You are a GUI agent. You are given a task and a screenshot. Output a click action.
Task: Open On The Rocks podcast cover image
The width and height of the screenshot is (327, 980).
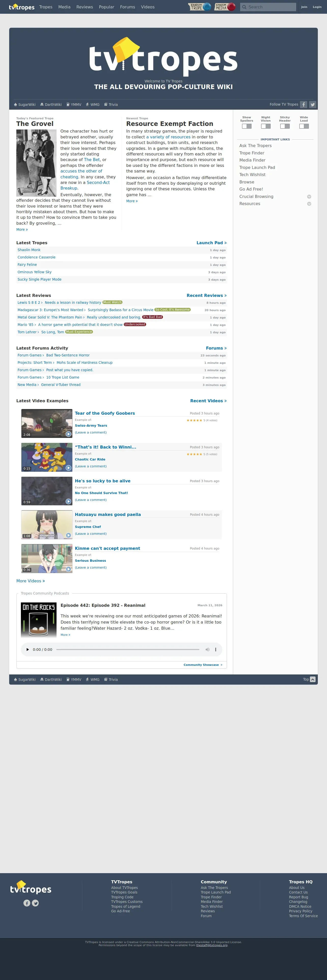(38, 620)
